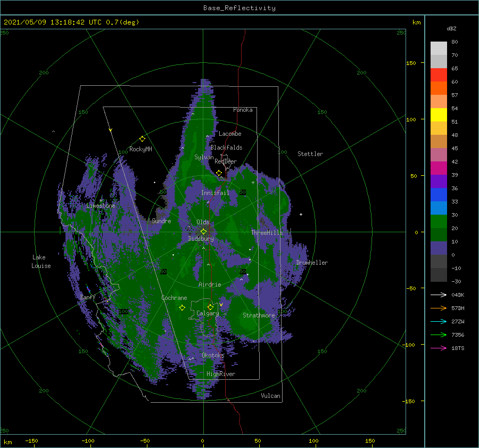Screen dimensions: 479x448
Task: Click the Strathmore town label
Action: 259,315
